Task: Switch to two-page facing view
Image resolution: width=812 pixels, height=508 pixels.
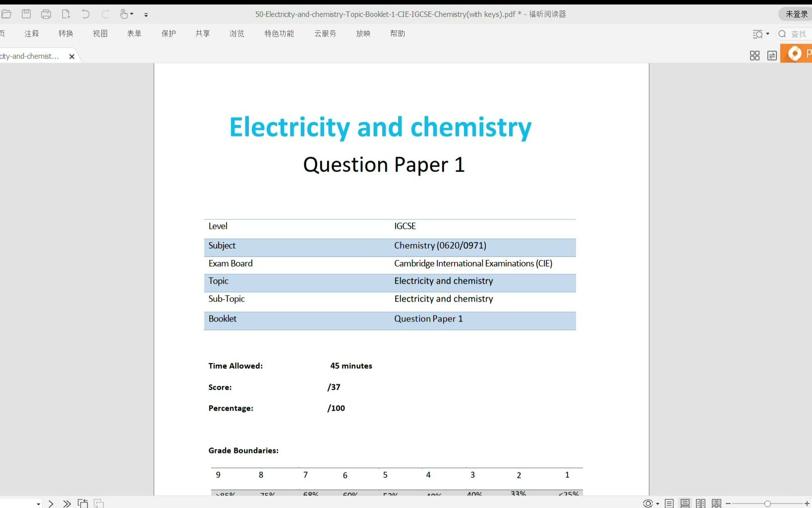Action: [700, 504]
